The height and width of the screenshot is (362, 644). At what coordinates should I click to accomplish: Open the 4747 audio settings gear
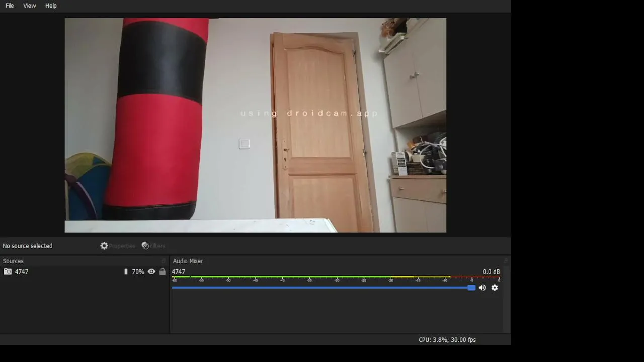(x=495, y=288)
